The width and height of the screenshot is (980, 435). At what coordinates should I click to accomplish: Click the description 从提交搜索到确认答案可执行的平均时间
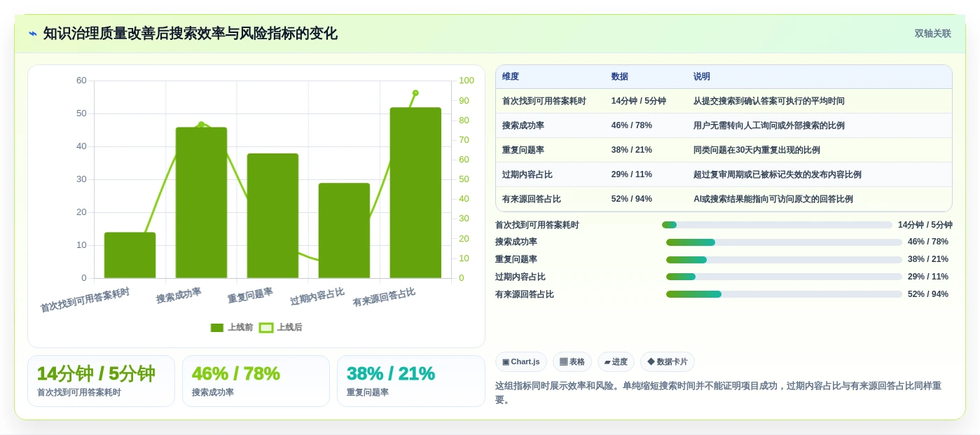coord(769,101)
